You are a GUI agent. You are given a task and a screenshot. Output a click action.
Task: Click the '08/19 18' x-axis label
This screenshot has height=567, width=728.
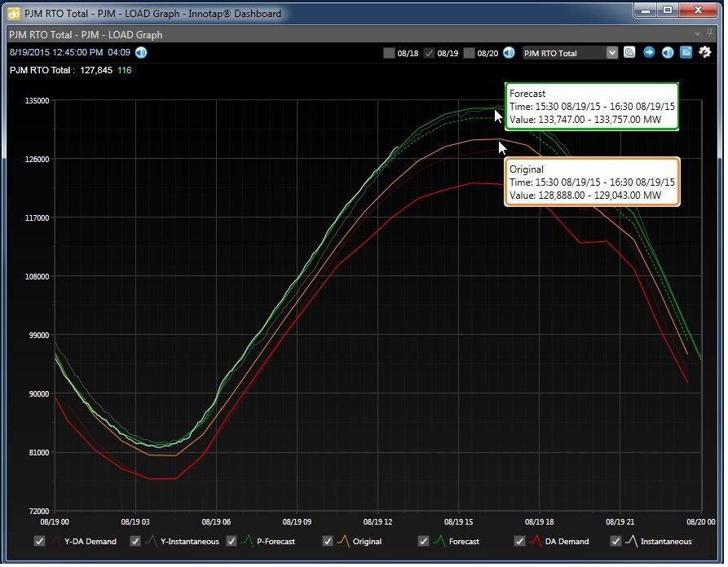click(x=540, y=522)
